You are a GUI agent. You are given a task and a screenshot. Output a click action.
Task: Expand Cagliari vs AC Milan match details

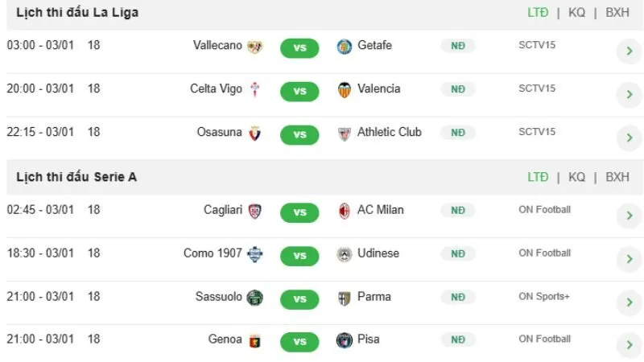pos(628,216)
